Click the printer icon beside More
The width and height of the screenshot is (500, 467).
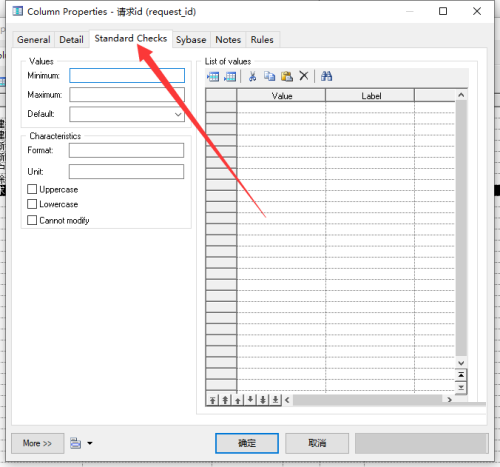click(x=76, y=443)
